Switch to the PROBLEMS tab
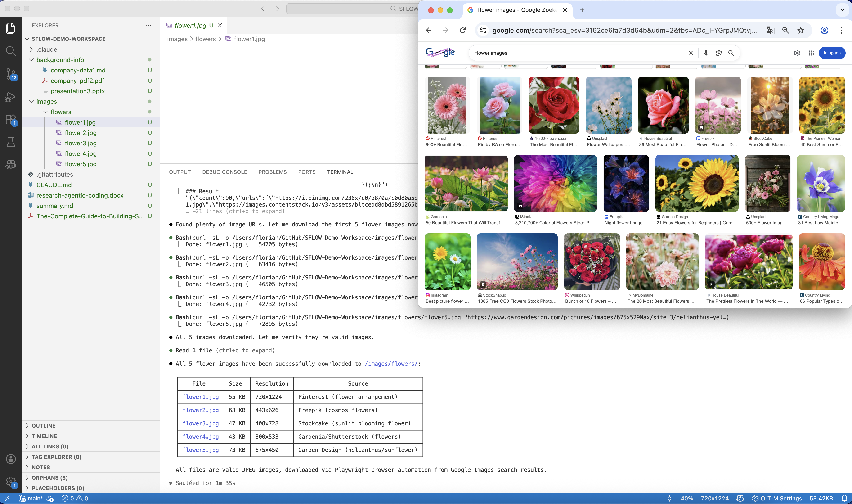The height and width of the screenshot is (504, 852). [272, 172]
